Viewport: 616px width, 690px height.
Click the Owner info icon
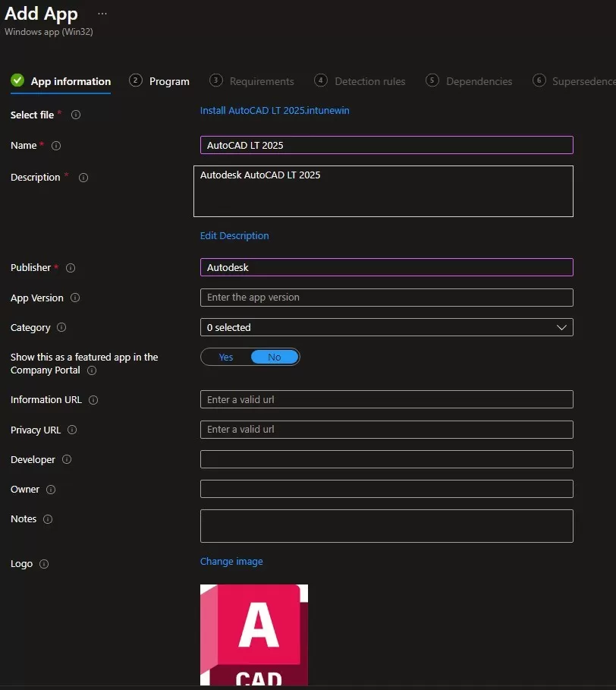[51, 490]
